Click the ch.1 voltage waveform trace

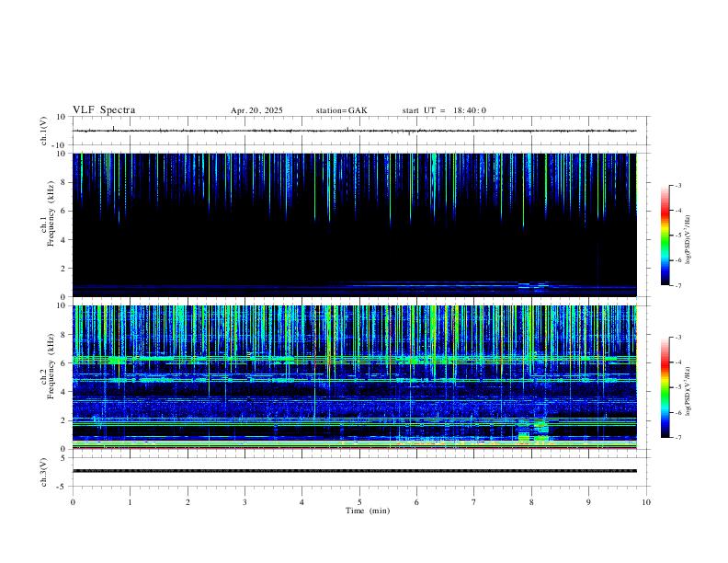click(354, 131)
